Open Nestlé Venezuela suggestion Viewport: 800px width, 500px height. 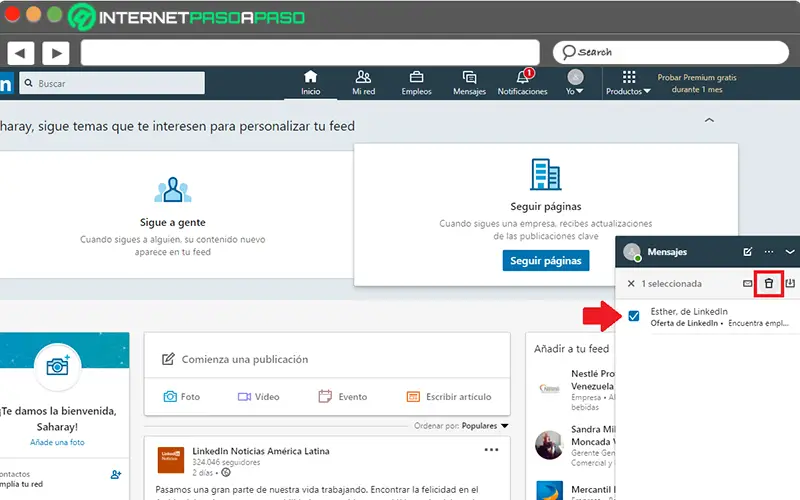click(593, 380)
